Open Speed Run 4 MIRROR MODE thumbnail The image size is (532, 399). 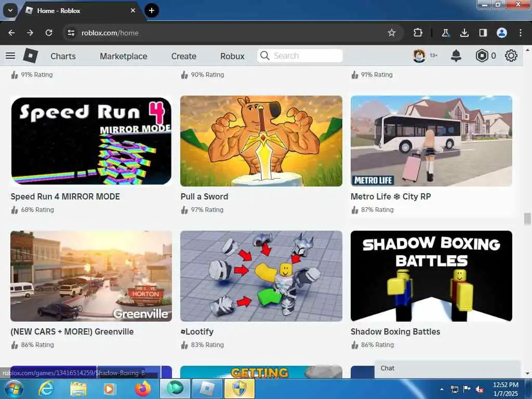[x=91, y=141]
